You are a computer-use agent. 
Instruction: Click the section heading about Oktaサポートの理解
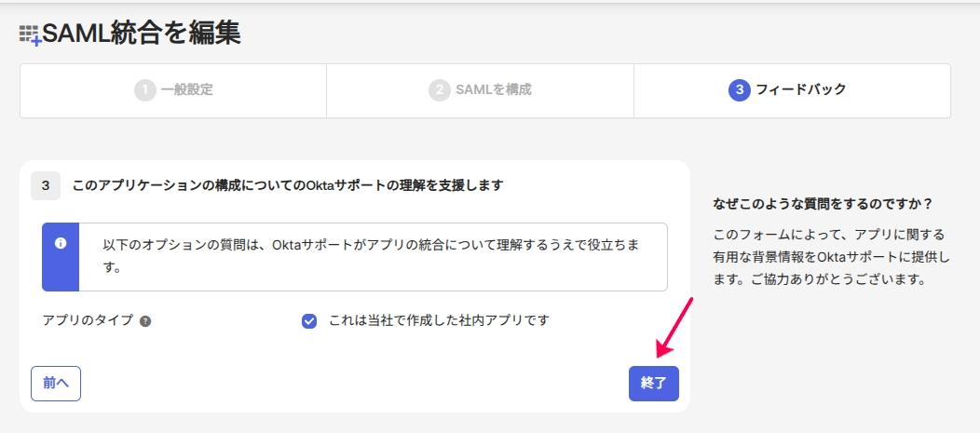coord(288,185)
